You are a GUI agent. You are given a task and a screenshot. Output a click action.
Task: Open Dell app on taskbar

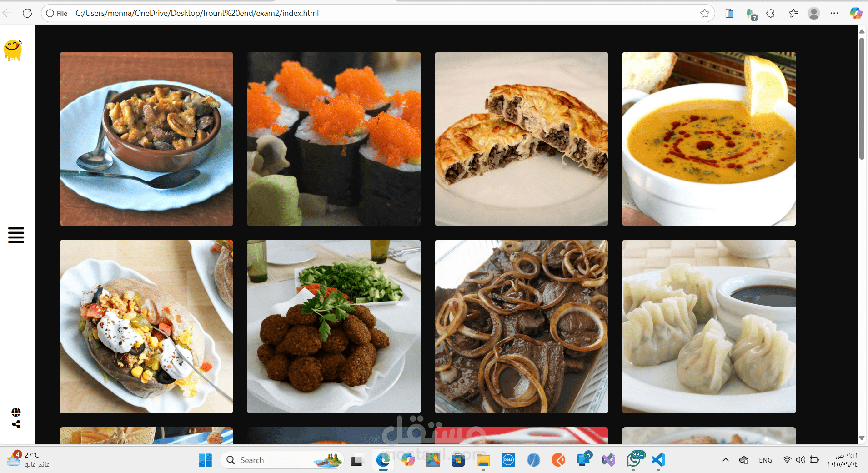508,460
